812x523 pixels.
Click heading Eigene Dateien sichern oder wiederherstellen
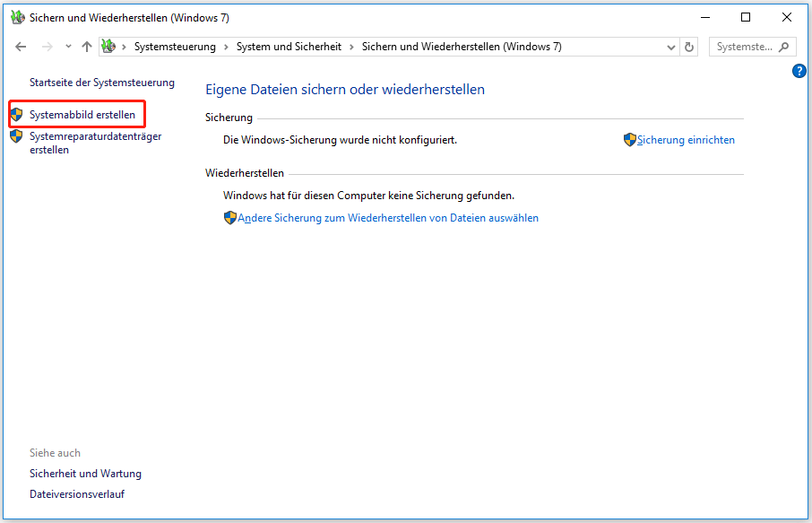(x=345, y=90)
